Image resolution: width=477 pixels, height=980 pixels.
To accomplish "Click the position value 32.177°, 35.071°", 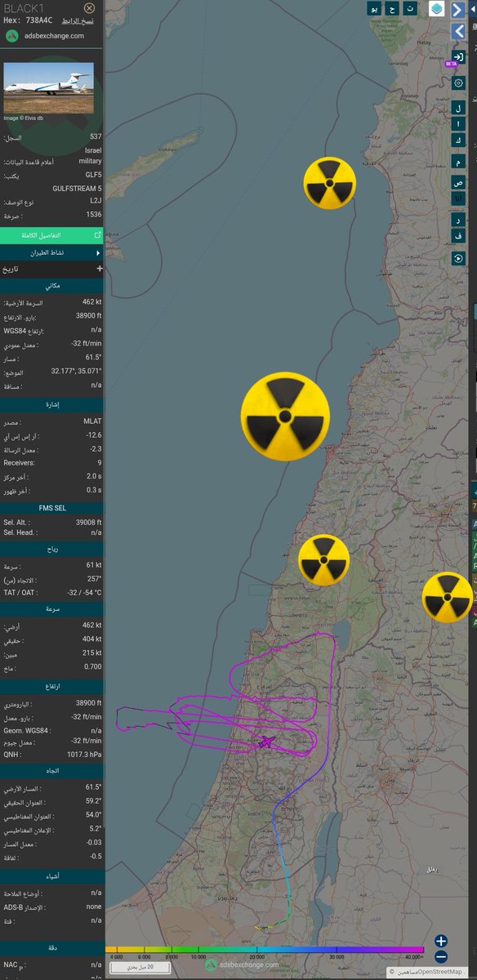I will point(74,370).
